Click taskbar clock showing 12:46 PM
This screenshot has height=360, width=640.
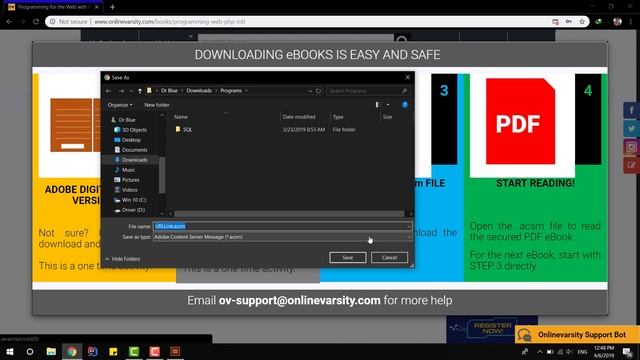click(x=604, y=352)
